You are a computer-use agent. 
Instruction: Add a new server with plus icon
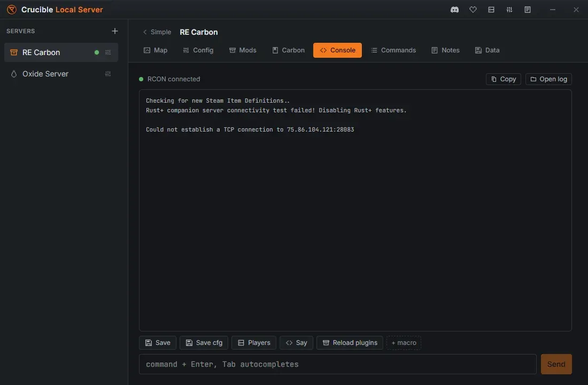[x=115, y=31]
